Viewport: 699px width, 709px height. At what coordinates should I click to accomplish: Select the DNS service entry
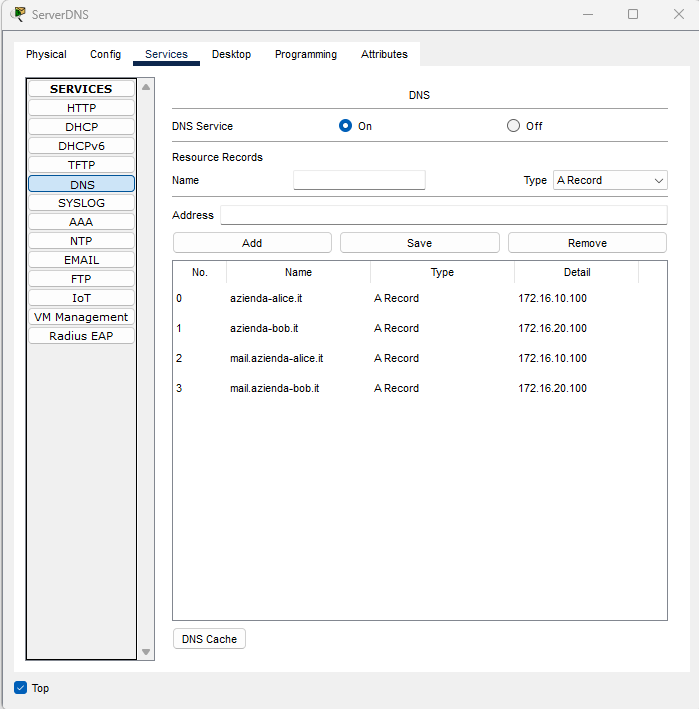(x=81, y=184)
